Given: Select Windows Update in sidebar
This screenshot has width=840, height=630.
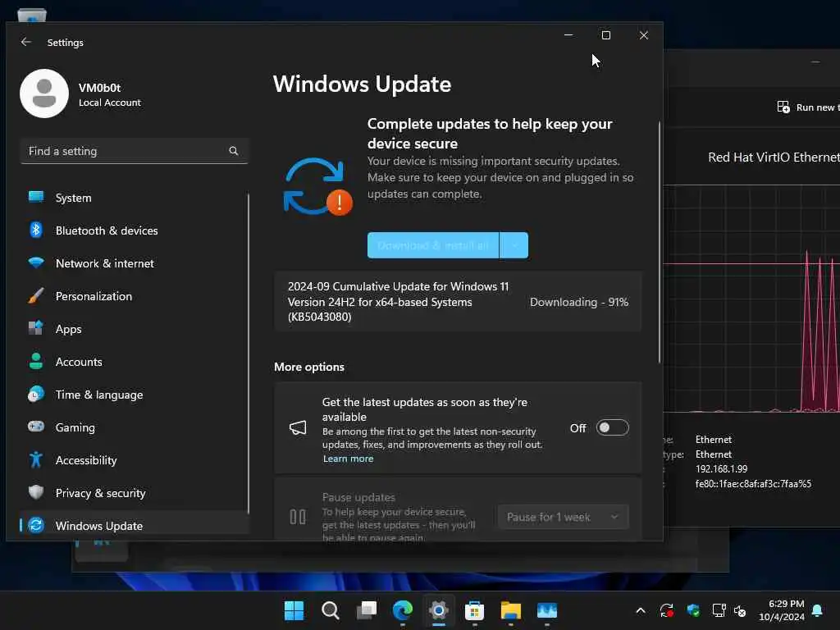Looking at the screenshot, I should click(134, 526).
